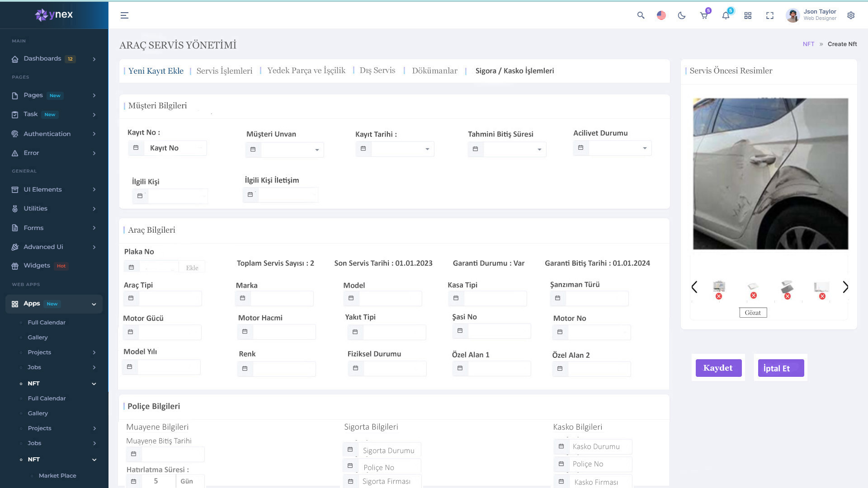
Task: Change language via the US flag icon
Action: pos(661,15)
